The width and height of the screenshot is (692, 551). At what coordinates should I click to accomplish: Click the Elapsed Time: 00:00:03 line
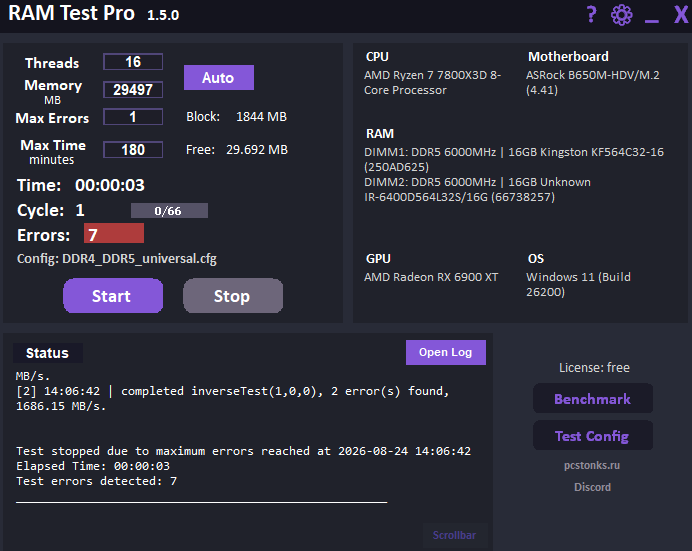click(x=93, y=466)
